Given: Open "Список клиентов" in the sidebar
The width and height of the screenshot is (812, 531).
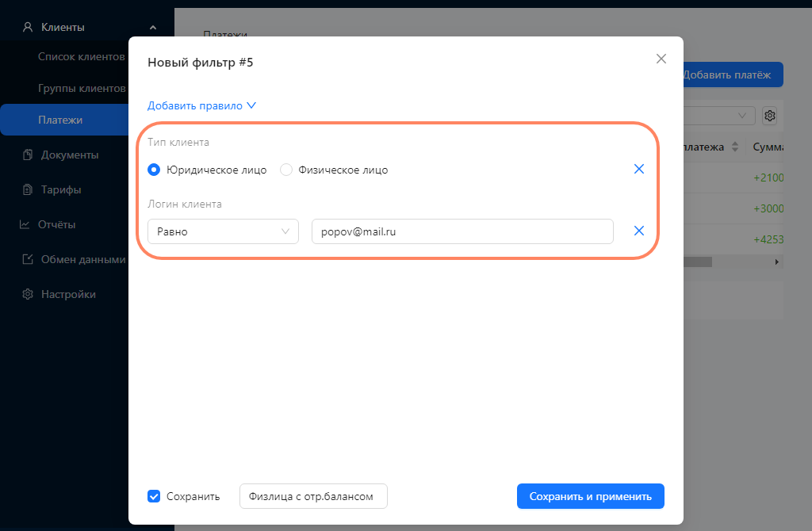Looking at the screenshot, I should pyautogui.click(x=82, y=56).
